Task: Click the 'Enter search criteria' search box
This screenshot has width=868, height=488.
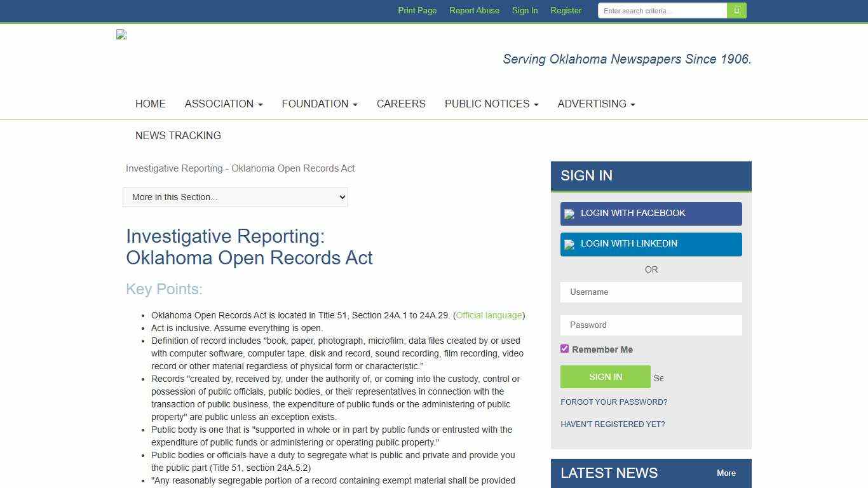Action: pos(661,10)
